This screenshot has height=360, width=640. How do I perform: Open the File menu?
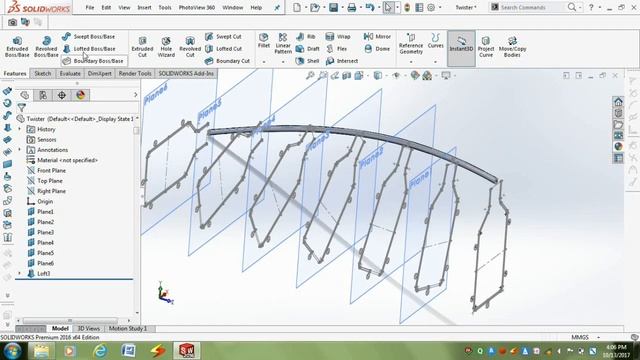89,7
